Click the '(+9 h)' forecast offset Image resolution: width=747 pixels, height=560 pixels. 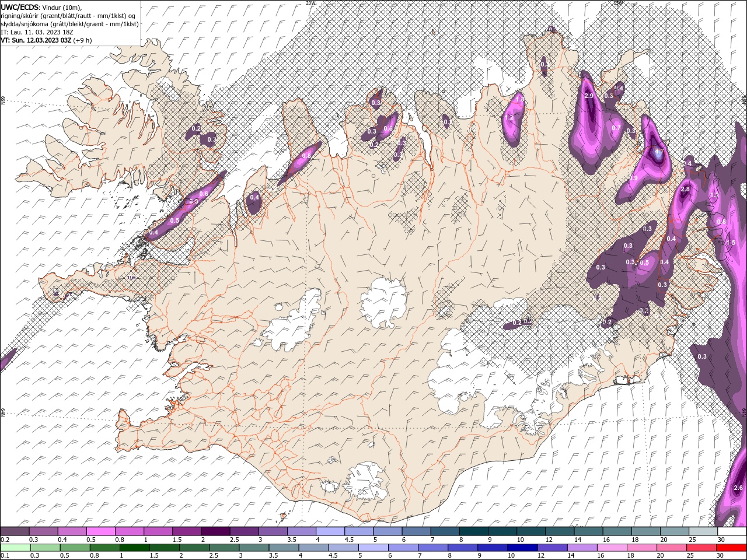point(83,40)
